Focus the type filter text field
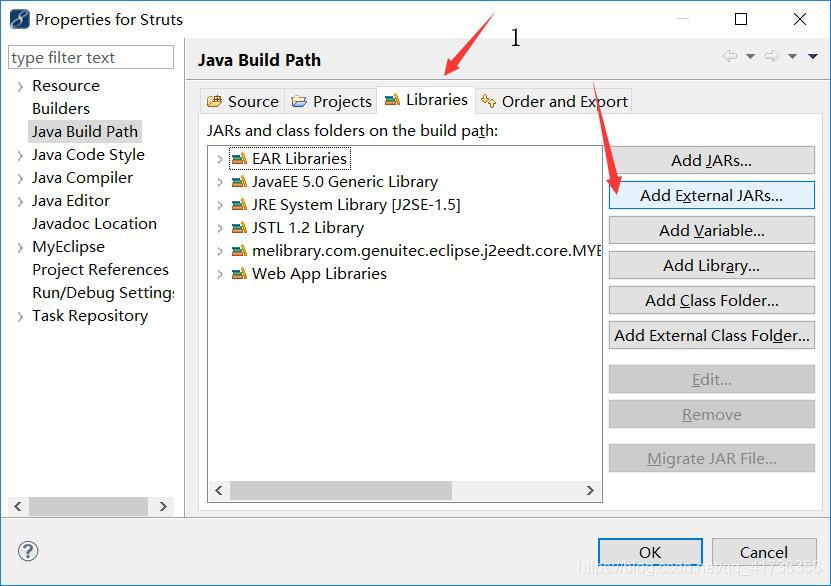 pyautogui.click(x=91, y=57)
